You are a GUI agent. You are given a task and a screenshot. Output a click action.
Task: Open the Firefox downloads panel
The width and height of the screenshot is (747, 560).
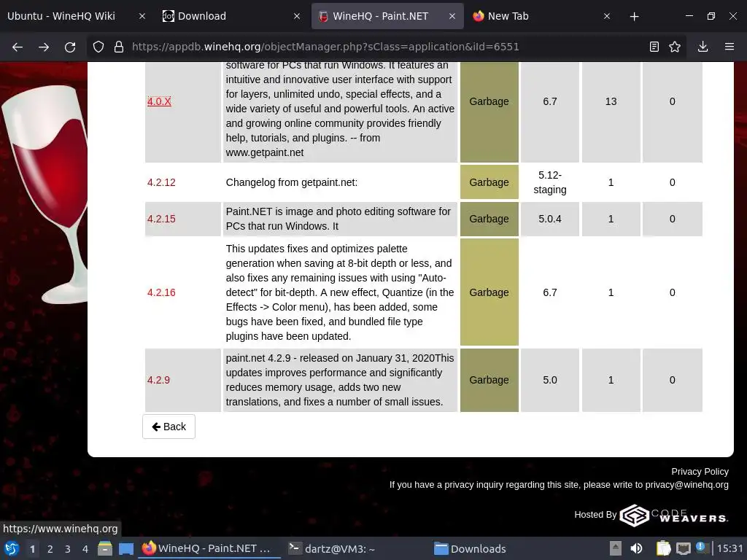pyautogui.click(x=703, y=47)
